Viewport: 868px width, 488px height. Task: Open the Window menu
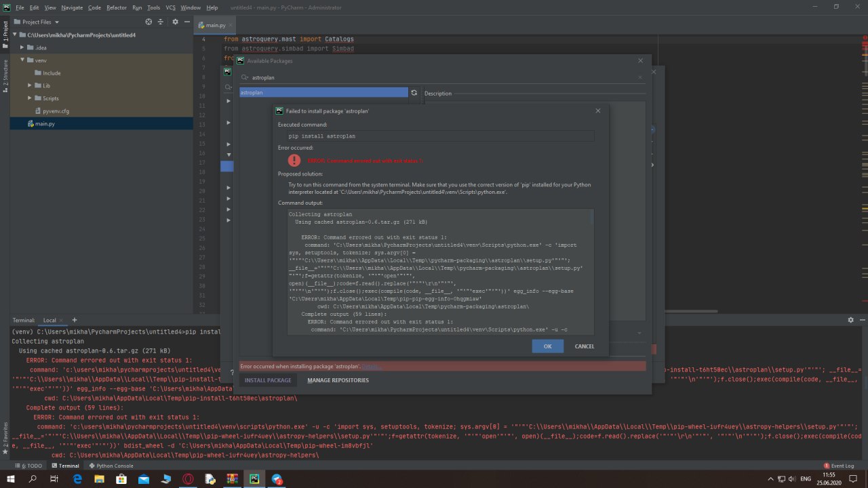pos(191,7)
